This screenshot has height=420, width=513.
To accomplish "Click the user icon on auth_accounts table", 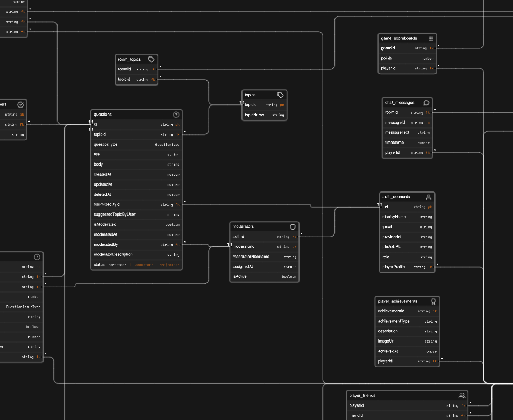I will click(x=429, y=197).
